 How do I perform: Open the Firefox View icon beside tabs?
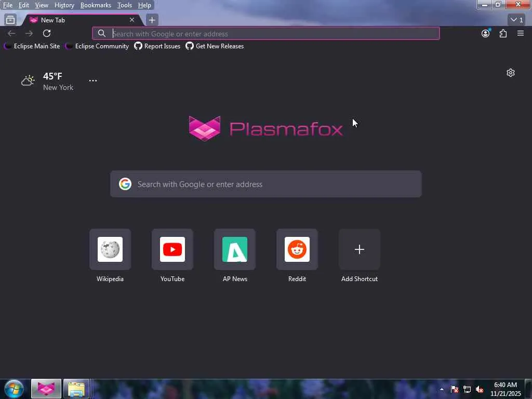pyautogui.click(x=10, y=20)
